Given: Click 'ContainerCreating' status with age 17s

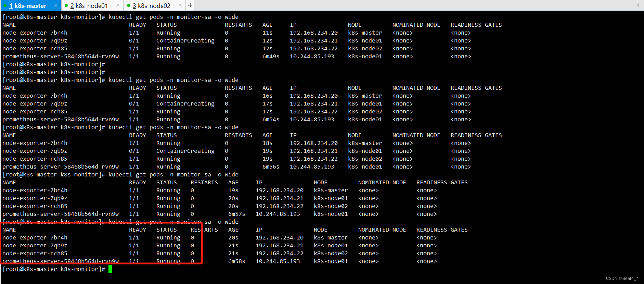Looking at the screenshot, I should [185, 103].
